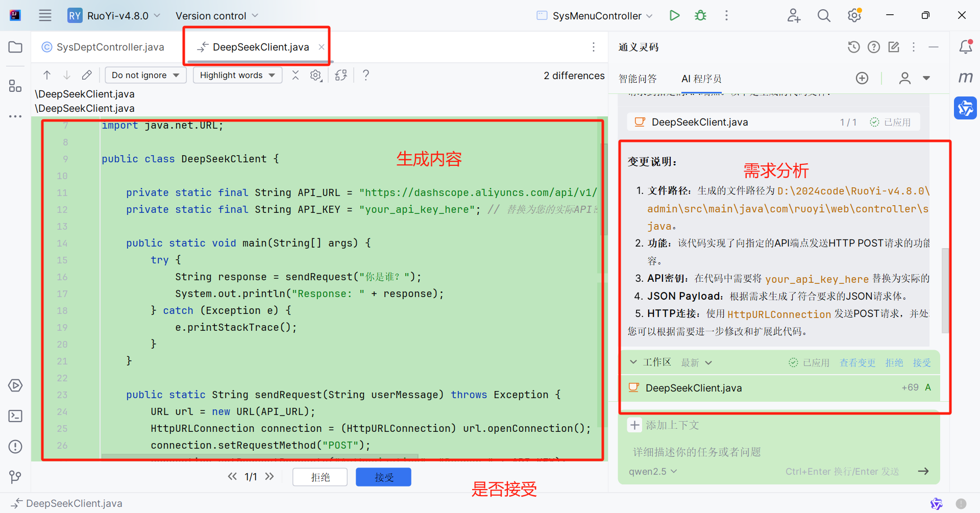Open IDE notifications bell
Image resolution: width=980 pixels, height=513 pixels.
pyautogui.click(x=966, y=47)
